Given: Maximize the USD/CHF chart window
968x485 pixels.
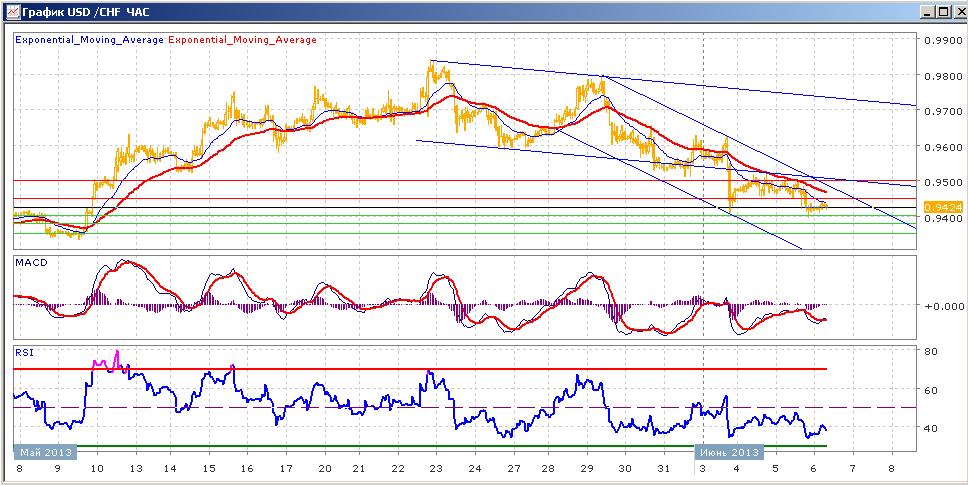Looking at the screenshot, I should (x=942, y=12).
